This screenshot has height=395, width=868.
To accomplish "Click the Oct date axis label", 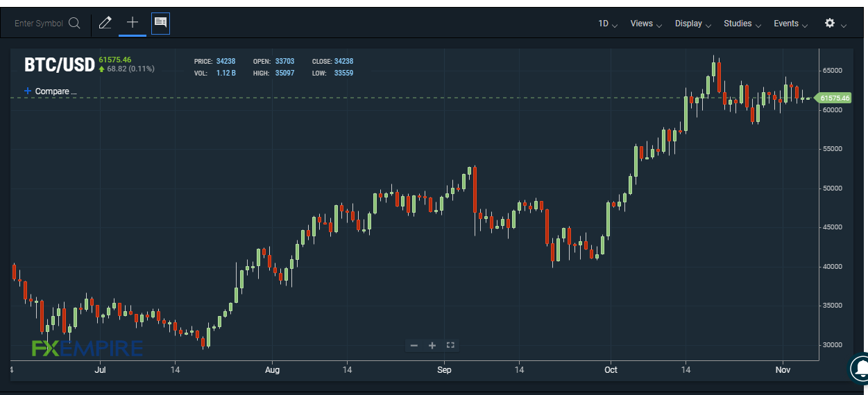I will point(611,370).
